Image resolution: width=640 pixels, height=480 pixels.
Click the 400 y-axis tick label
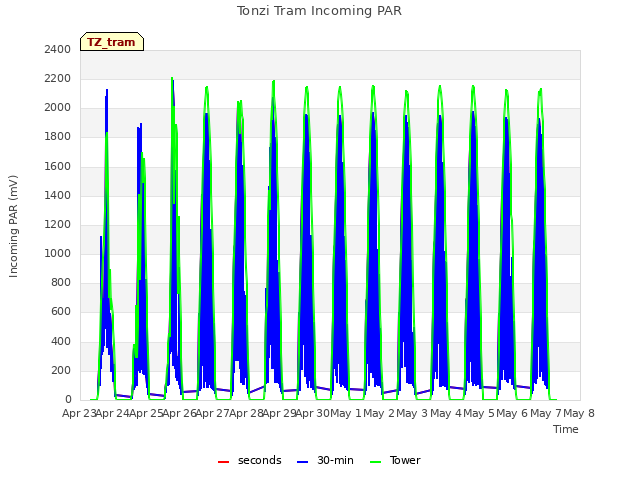pos(61,341)
